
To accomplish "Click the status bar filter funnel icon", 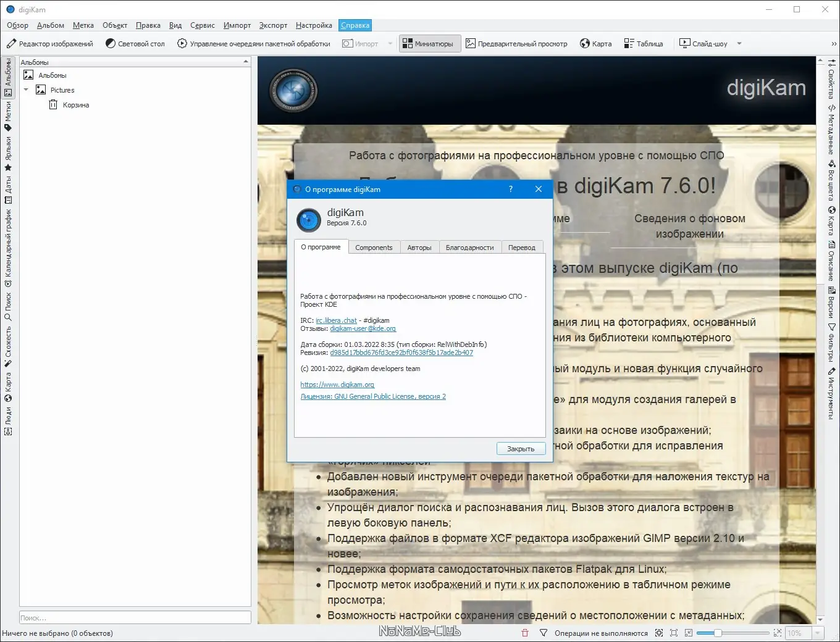I will tap(544, 633).
